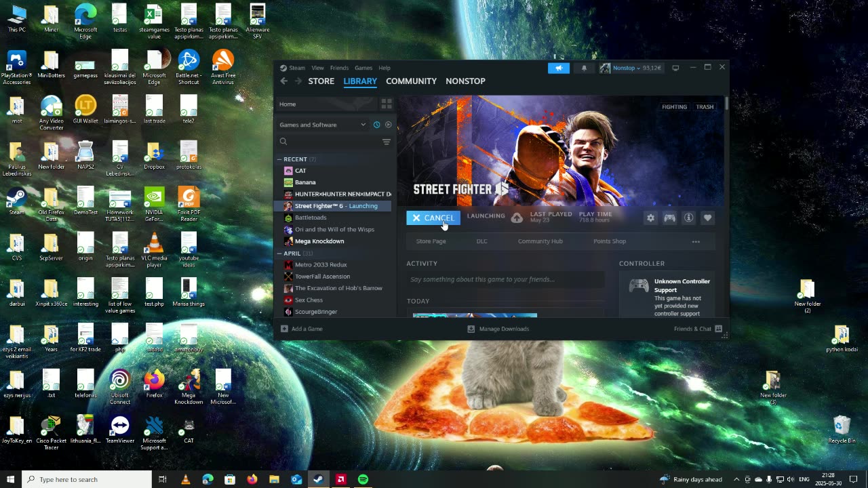868x488 pixels.
Task: Select the Ubisoft Connect desktop icon
Action: (120, 387)
